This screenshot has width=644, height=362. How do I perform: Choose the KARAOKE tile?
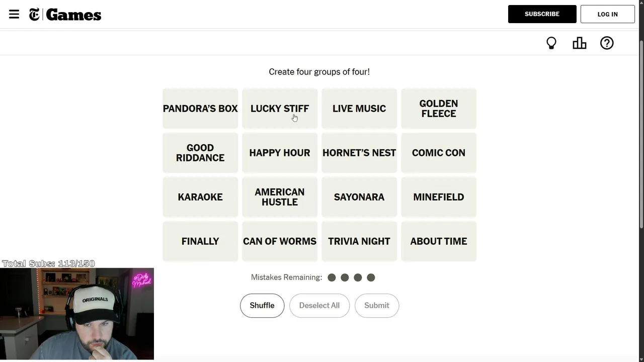tap(200, 197)
